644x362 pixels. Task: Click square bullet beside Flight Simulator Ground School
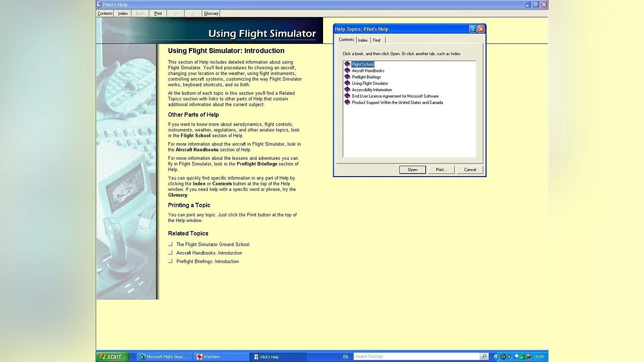click(171, 244)
